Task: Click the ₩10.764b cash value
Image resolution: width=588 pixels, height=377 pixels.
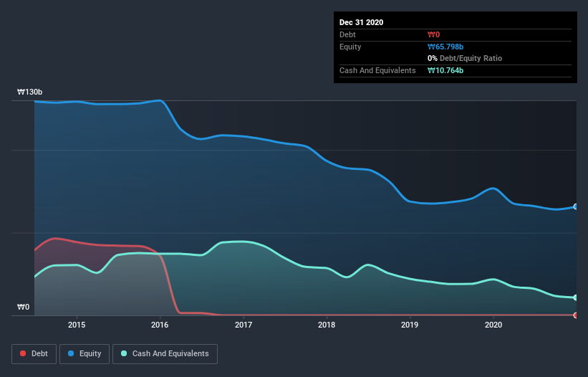Action: [445, 70]
